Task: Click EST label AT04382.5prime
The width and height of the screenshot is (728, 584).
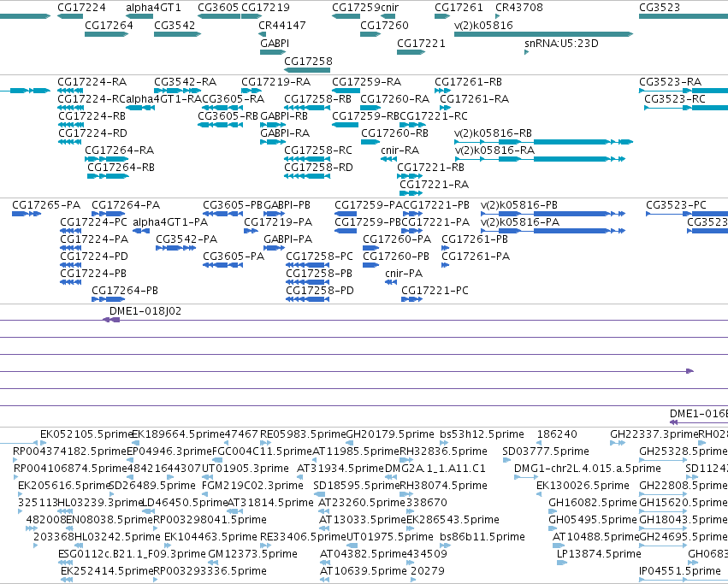Action: [363, 553]
